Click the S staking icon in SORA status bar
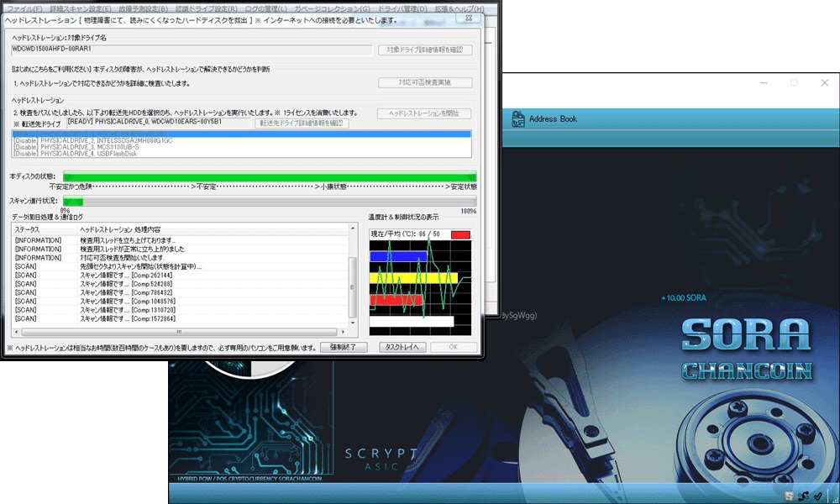The height and width of the screenshot is (504, 840). point(789,496)
